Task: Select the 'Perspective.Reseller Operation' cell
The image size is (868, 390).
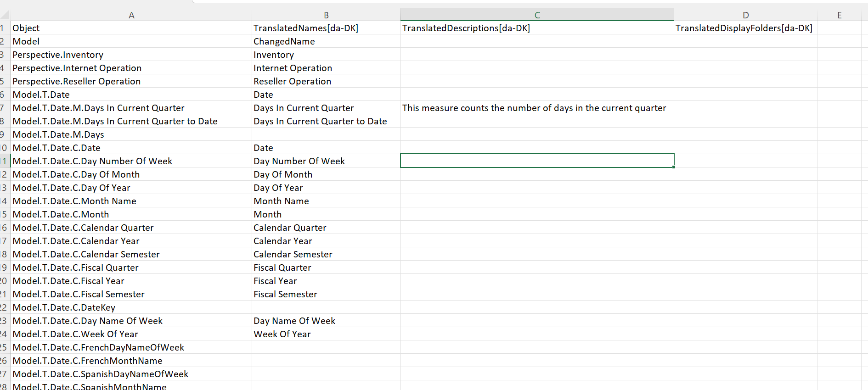Action: click(77, 81)
